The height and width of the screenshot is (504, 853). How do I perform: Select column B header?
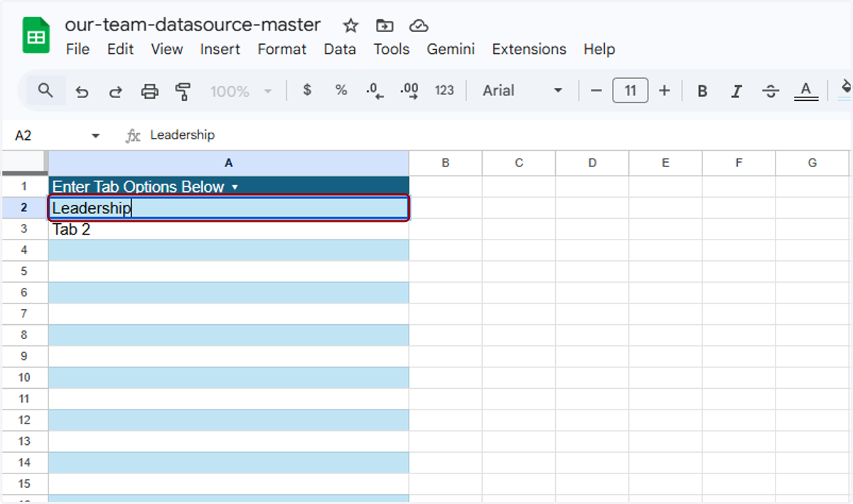pyautogui.click(x=446, y=163)
